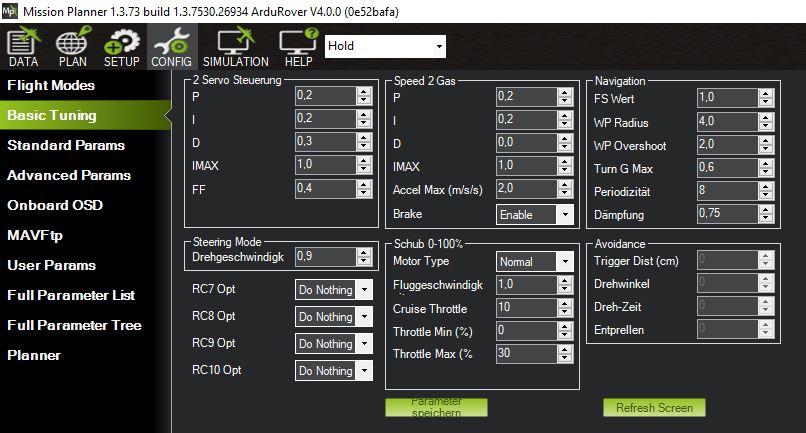The height and width of the screenshot is (433, 806).
Task: Open MAVFtp in the sidebar
Action: coord(85,235)
